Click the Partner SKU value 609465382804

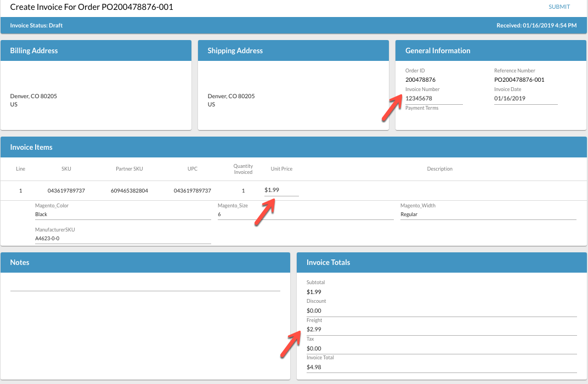129,191
